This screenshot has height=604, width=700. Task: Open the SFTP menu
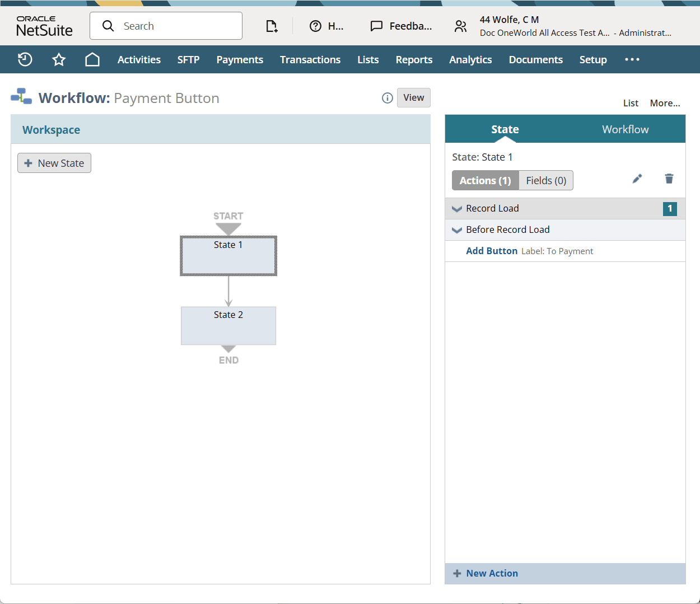pyautogui.click(x=188, y=59)
